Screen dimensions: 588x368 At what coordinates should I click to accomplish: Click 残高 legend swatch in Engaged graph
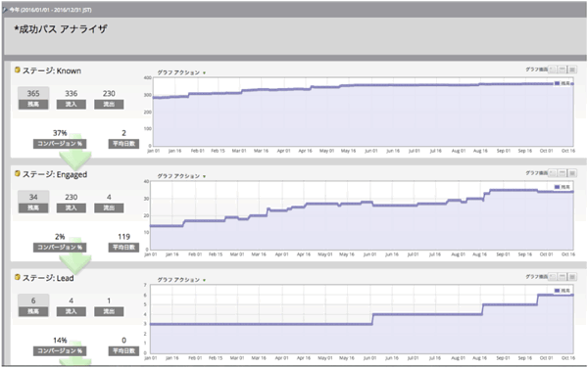coord(557,187)
